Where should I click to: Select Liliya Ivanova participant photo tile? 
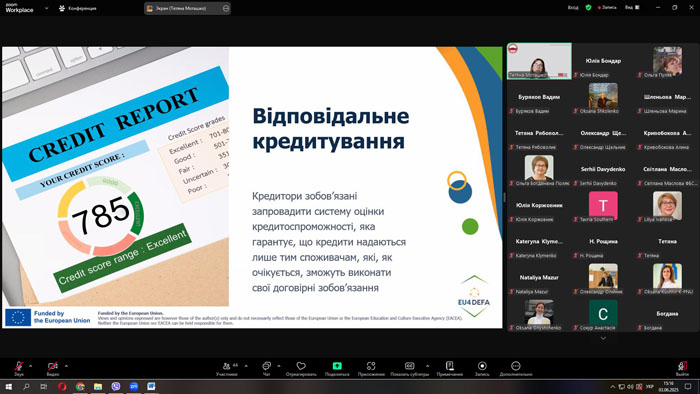click(667, 206)
